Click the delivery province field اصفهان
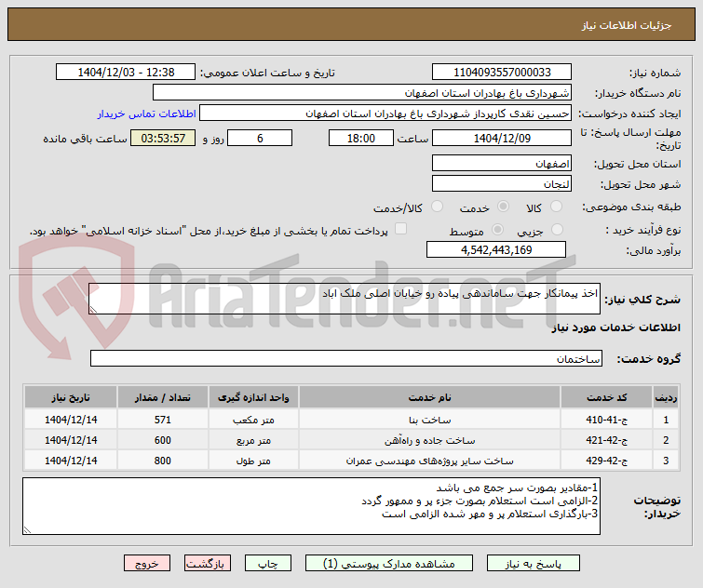Screen dimensions: 703x588 click(502, 164)
